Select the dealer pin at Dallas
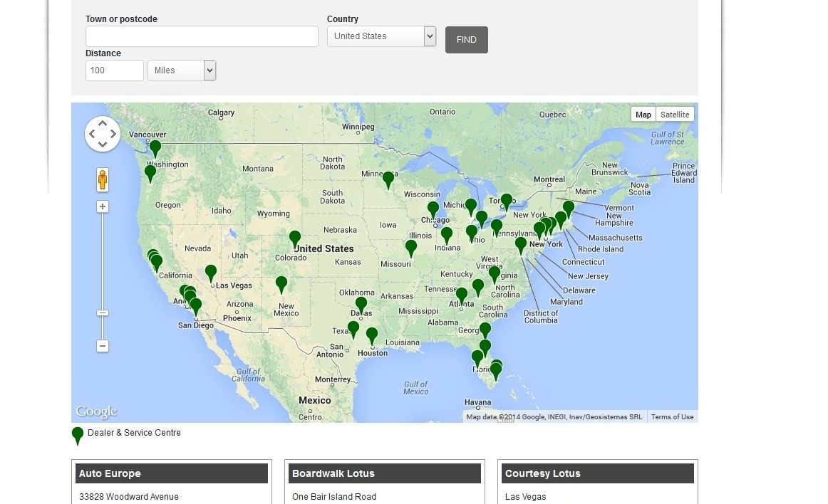This screenshot has width=828, height=504. click(361, 306)
